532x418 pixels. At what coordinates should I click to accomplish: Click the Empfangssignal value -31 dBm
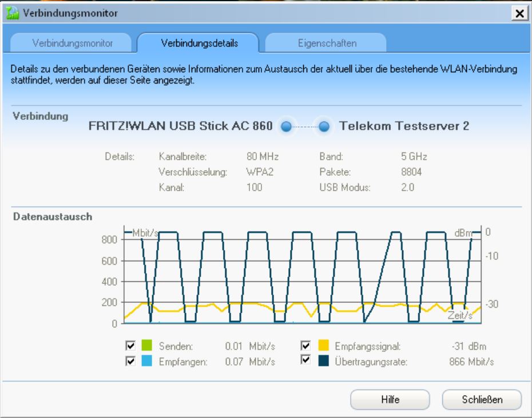tap(469, 346)
